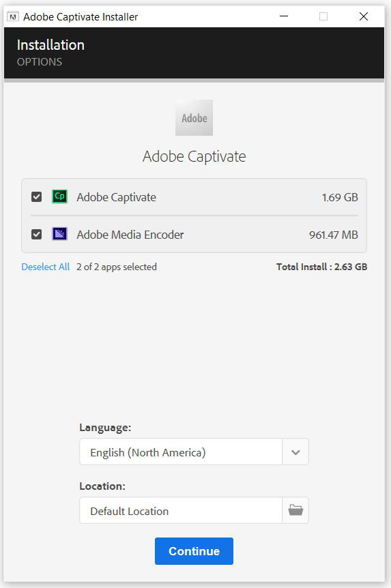Click the Adobe logo tile
The image size is (391, 588).
pyautogui.click(x=194, y=118)
